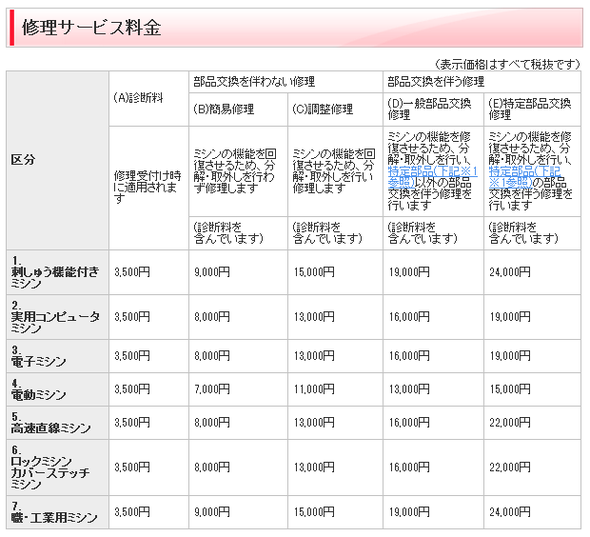Click the 表示価格はすべて税抜です note

pos(508,64)
